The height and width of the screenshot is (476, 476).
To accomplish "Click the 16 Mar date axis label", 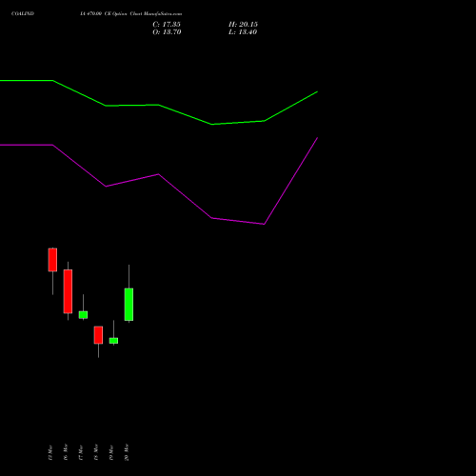I will point(66,452).
